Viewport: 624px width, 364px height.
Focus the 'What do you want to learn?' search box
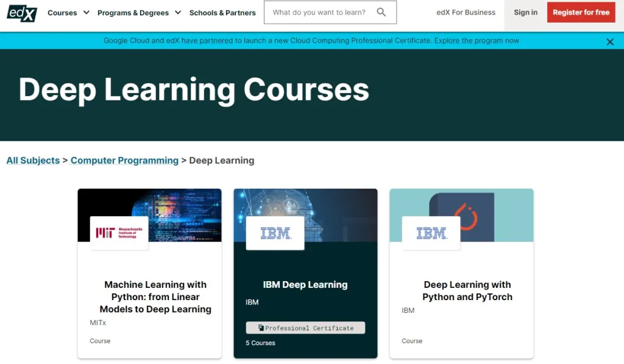click(330, 12)
